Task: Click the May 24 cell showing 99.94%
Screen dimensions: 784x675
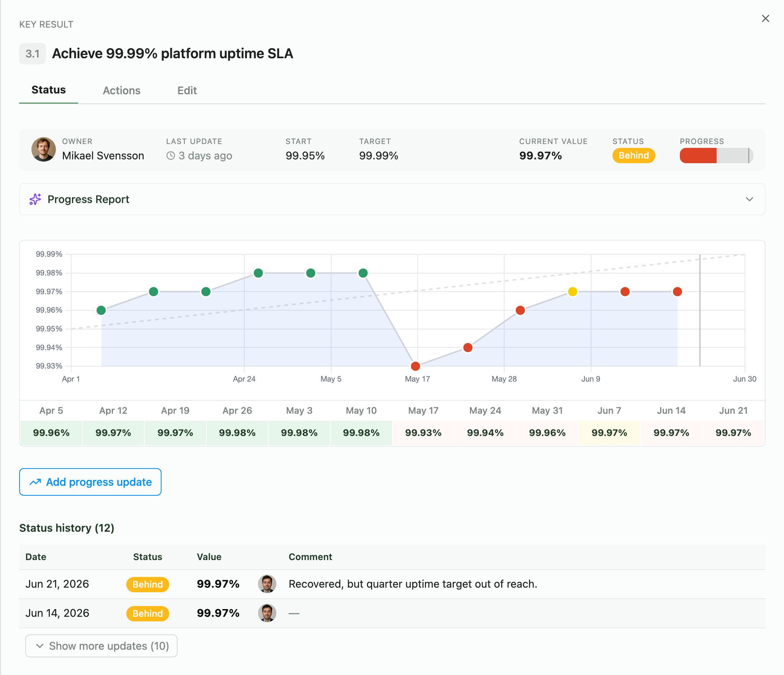Action: pyautogui.click(x=485, y=433)
